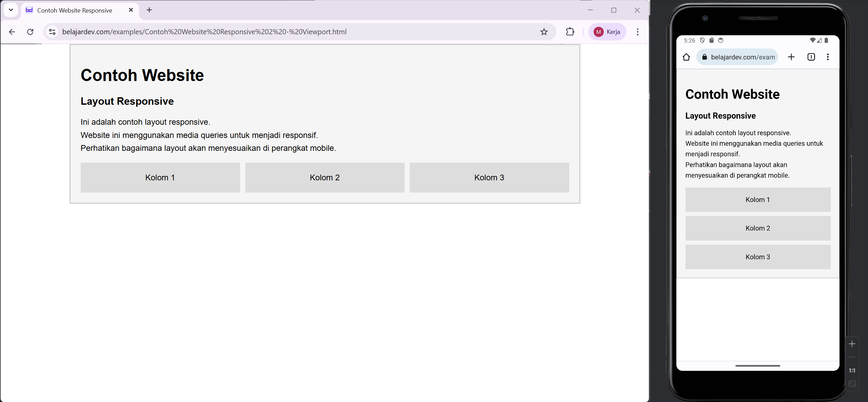Click the site information icon in address bar
Viewport: 868px width, 402px height.
(52, 32)
